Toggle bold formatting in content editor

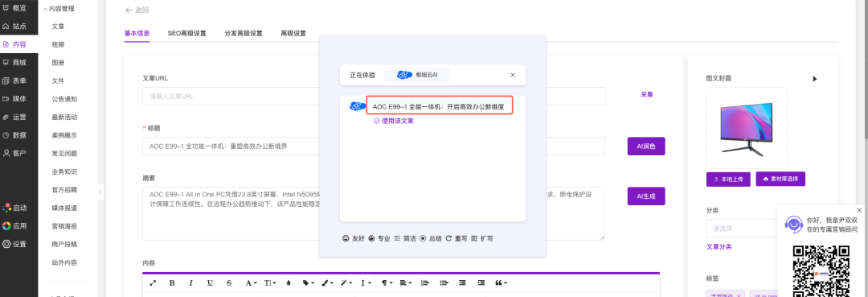[172, 283]
